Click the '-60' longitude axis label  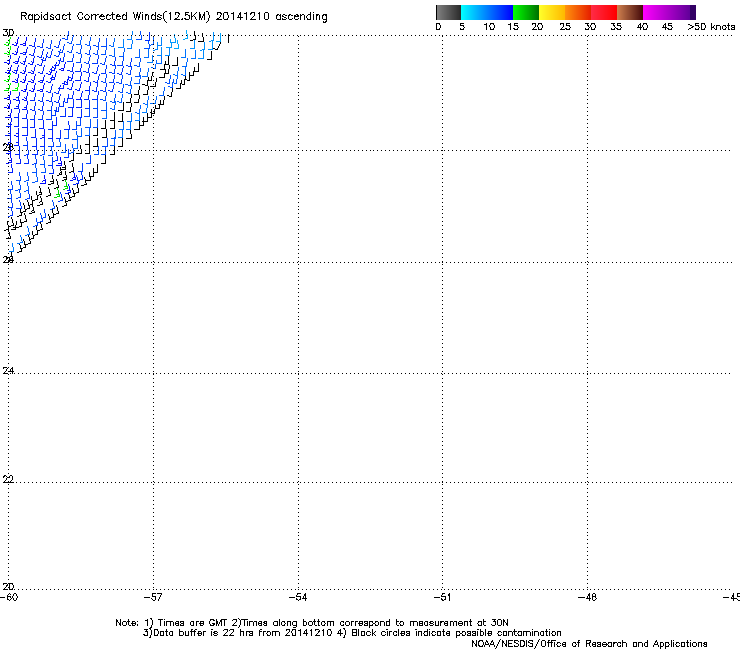(x=9, y=597)
